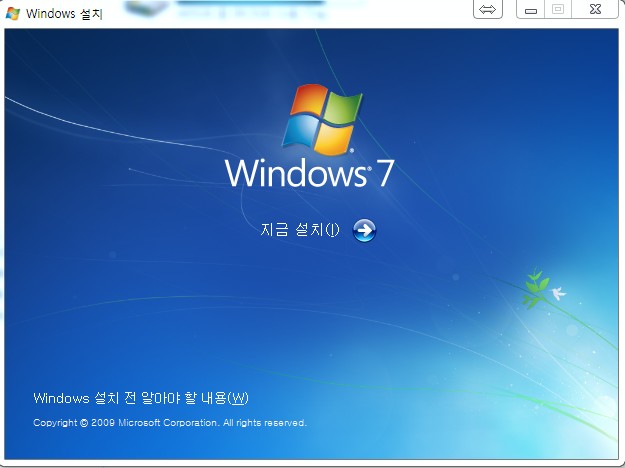Click the "All rights reserved" text
625x468 pixels.
(x=264, y=423)
